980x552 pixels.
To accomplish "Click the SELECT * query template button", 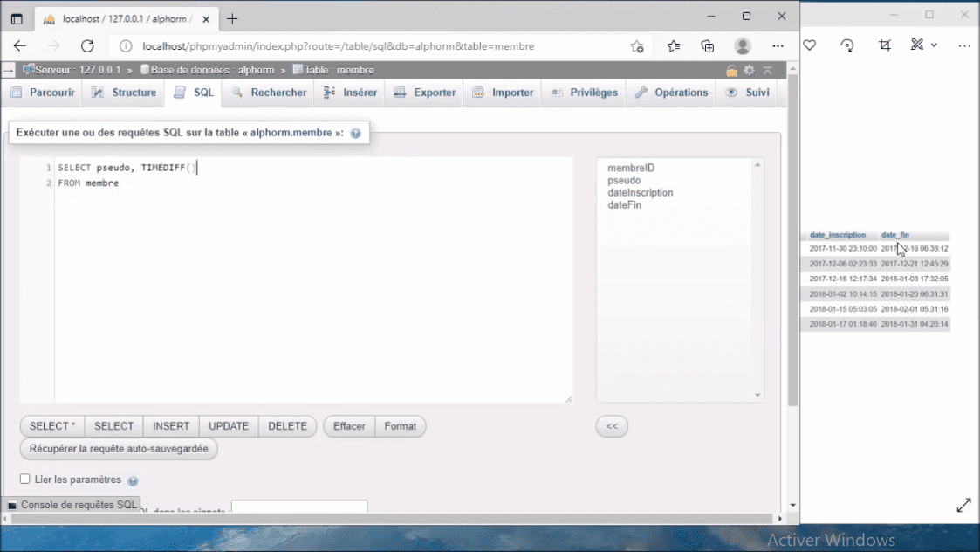I will 52,426.
